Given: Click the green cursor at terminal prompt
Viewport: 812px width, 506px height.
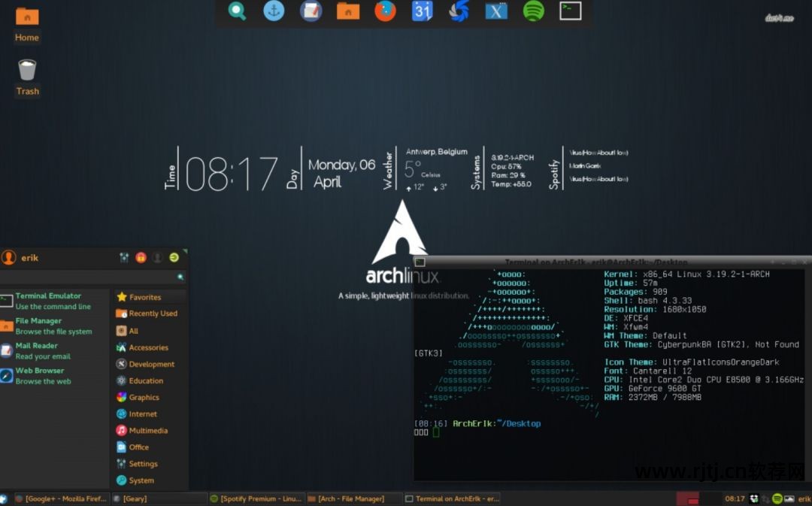Looking at the screenshot, I should (435, 432).
